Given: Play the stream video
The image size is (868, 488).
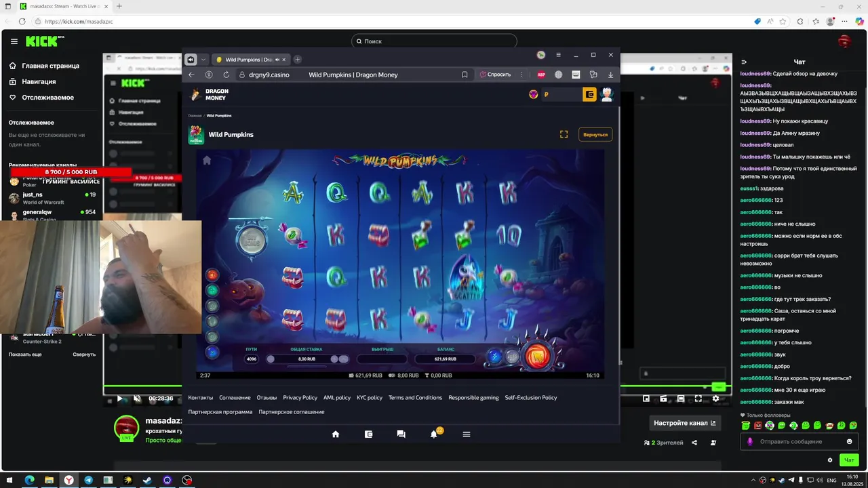Looking at the screenshot, I should pyautogui.click(x=120, y=399).
